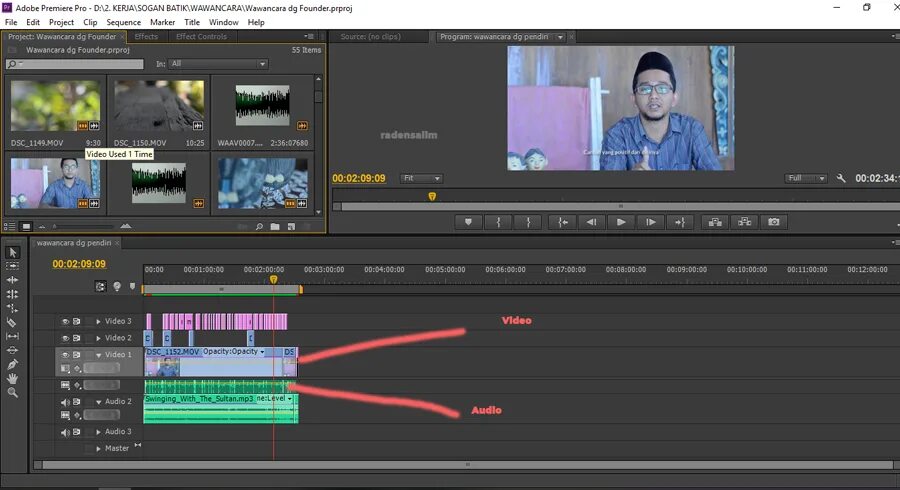
Task: Create a new bin in Project panel
Action: (x=275, y=227)
